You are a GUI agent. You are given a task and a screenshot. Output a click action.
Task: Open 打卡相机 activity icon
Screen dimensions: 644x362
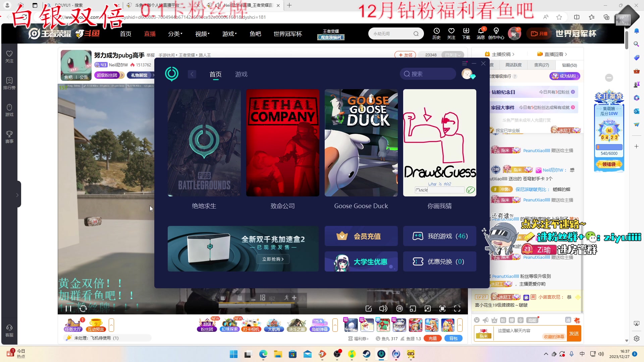click(x=252, y=325)
